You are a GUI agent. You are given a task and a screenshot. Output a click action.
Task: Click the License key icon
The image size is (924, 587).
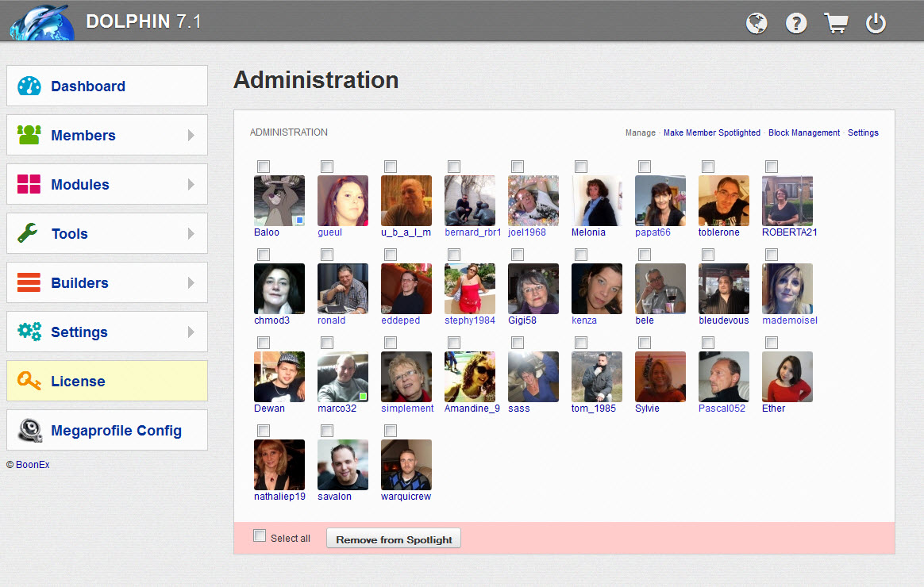29,381
